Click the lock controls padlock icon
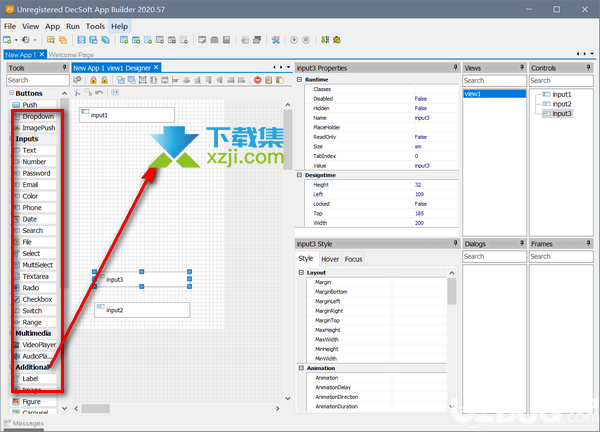Screen dimensions: 600x432 tap(93, 80)
